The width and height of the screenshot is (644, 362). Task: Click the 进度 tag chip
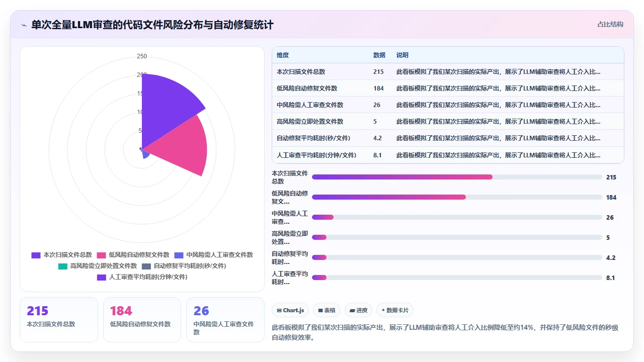tap(359, 310)
